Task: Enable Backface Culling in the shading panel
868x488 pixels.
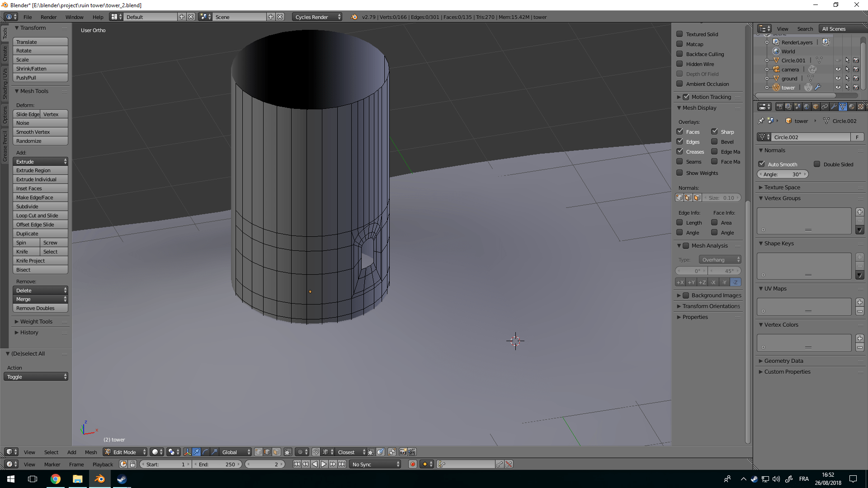Action: click(x=680, y=54)
